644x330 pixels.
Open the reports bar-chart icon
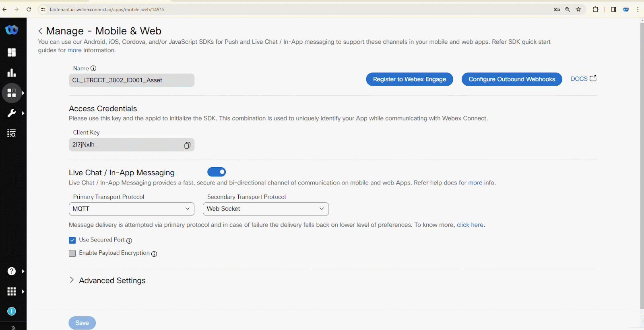[x=12, y=73]
